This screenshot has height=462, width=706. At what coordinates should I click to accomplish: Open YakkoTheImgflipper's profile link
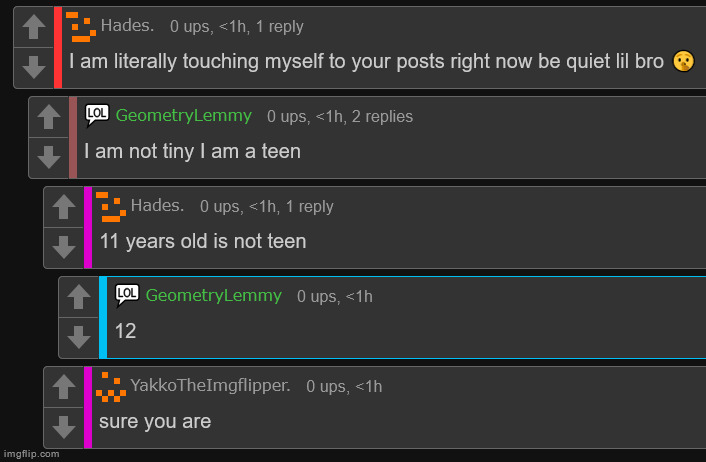pos(210,385)
